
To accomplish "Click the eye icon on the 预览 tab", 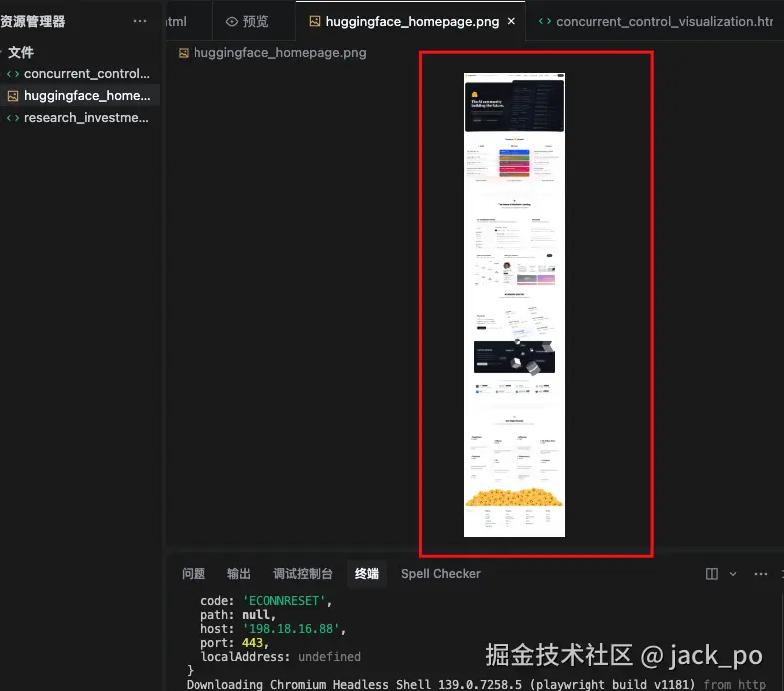I will [x=232, y=22].
